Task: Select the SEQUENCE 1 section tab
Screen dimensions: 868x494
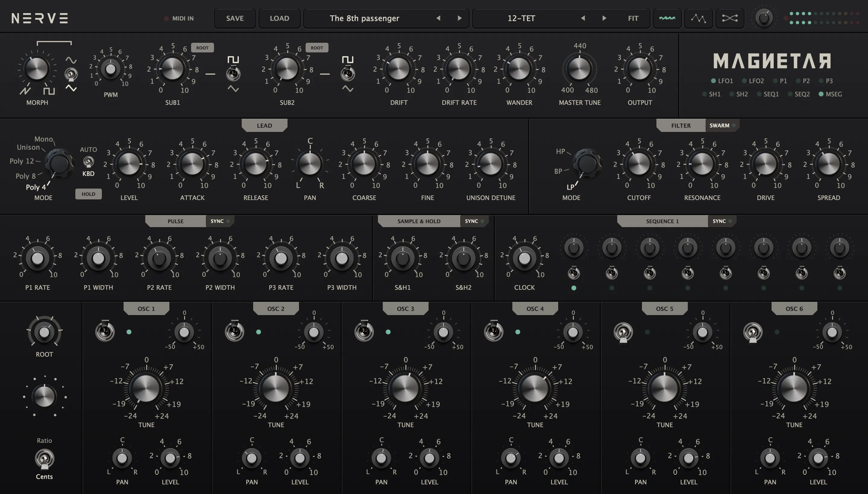Action: (662, 221)
